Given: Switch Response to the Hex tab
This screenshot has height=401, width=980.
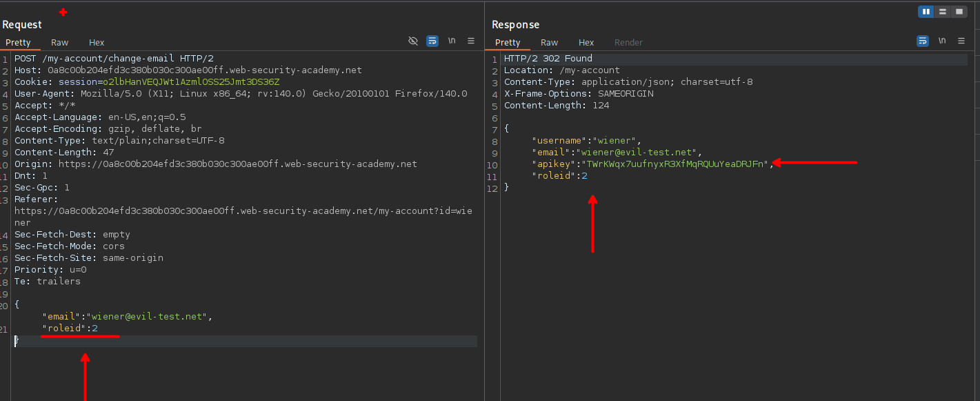Looking at the screenshot, I should tap(586, 43).
